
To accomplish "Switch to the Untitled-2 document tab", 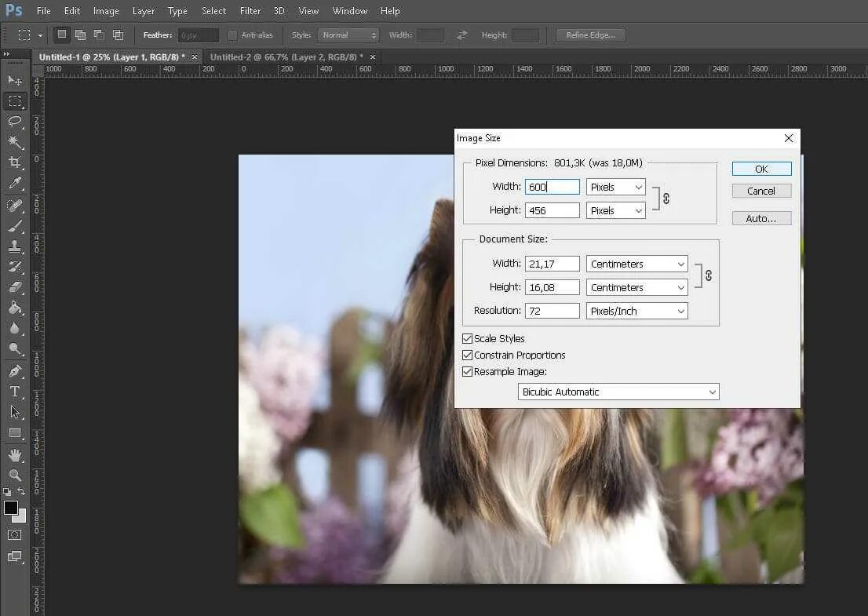I will point(286,57).
